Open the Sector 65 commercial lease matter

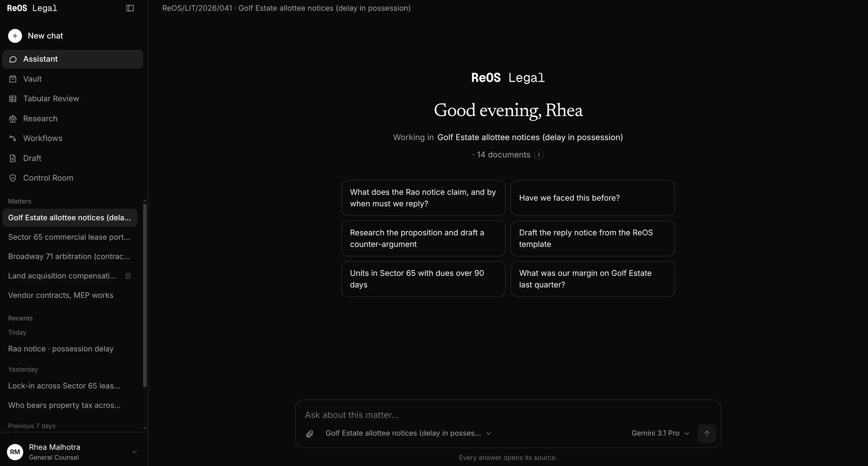tap(70, 237)
